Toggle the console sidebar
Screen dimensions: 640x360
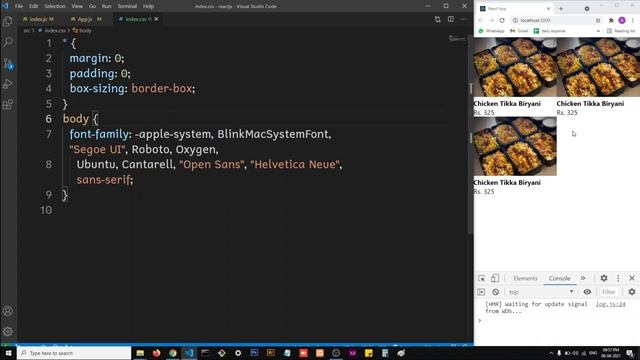click(481, 292)
